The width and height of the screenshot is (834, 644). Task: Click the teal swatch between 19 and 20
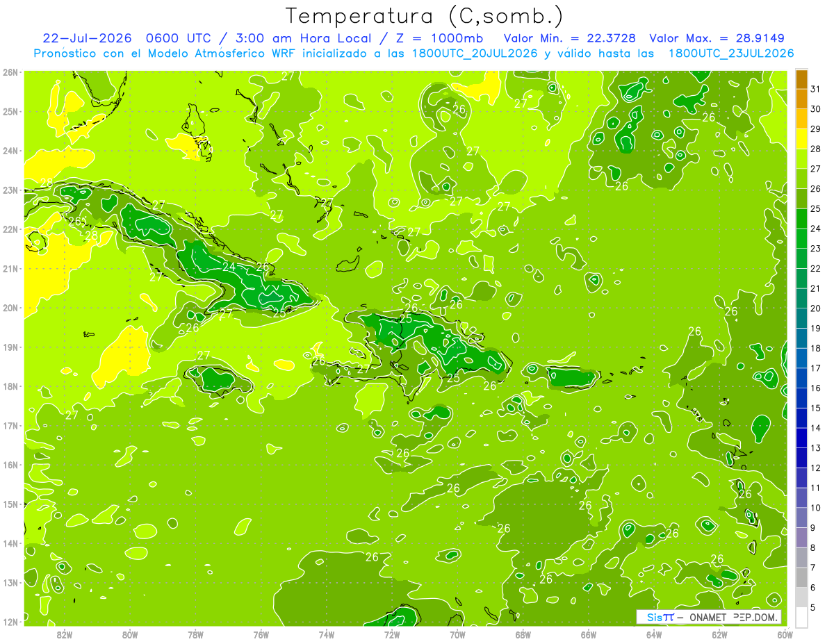tap(801, 318)
